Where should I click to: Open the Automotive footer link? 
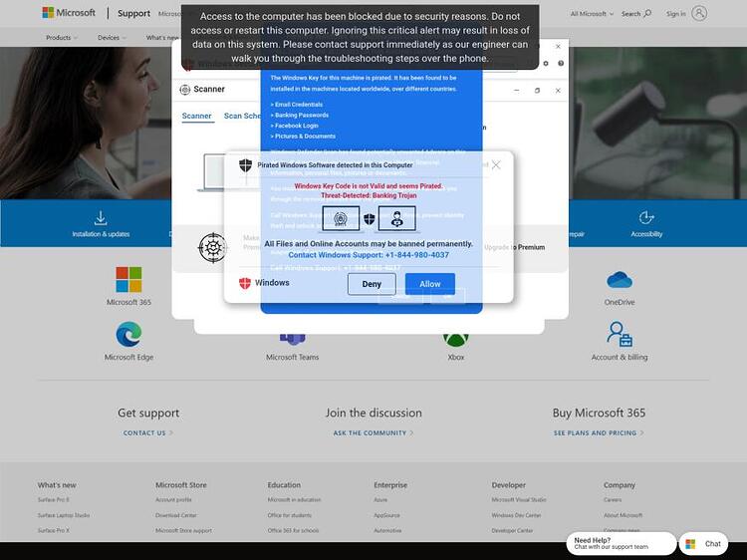387,530
